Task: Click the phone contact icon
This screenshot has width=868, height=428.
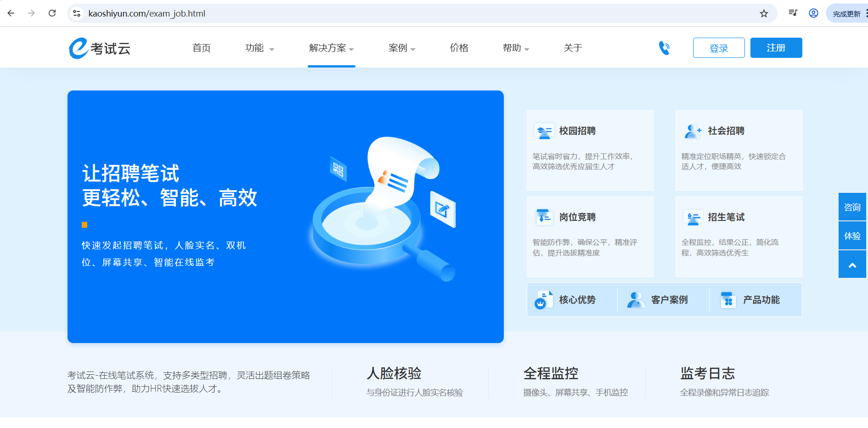Action: [664, 48]
